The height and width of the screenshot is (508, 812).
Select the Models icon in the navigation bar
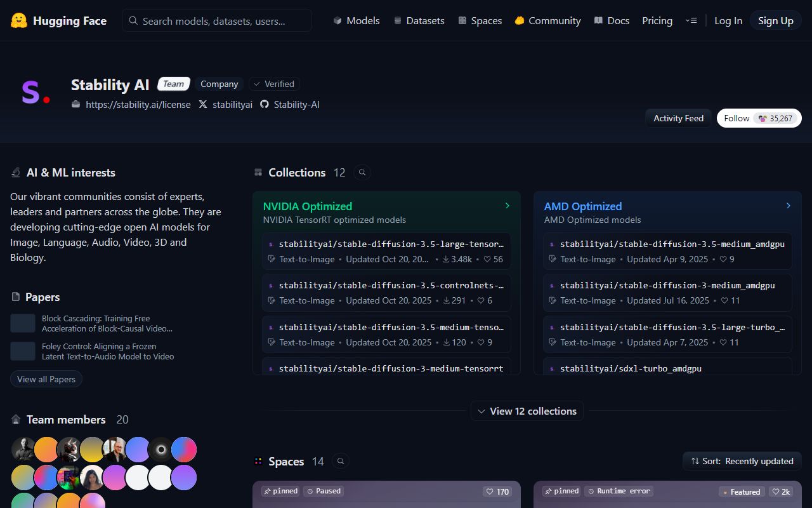pos(337,20)
